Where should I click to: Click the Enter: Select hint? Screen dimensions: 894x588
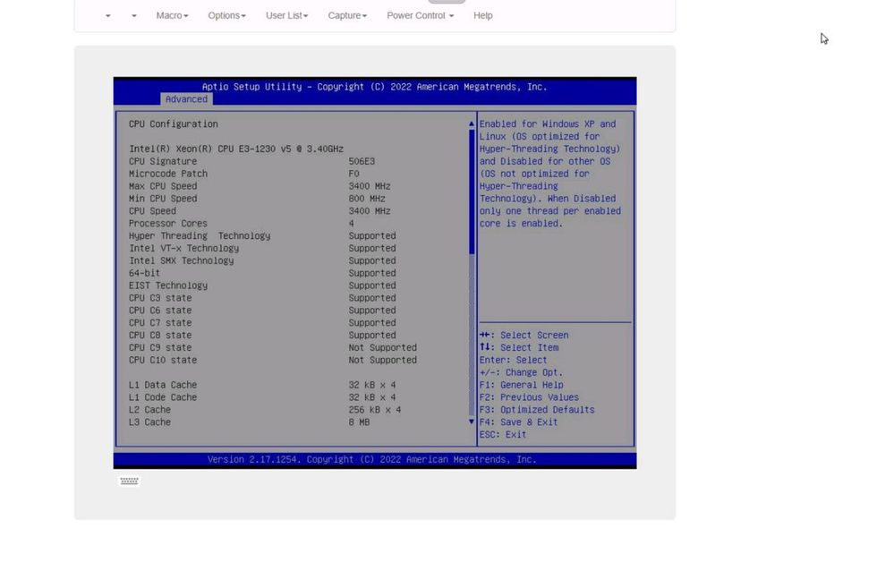[513, 360]
